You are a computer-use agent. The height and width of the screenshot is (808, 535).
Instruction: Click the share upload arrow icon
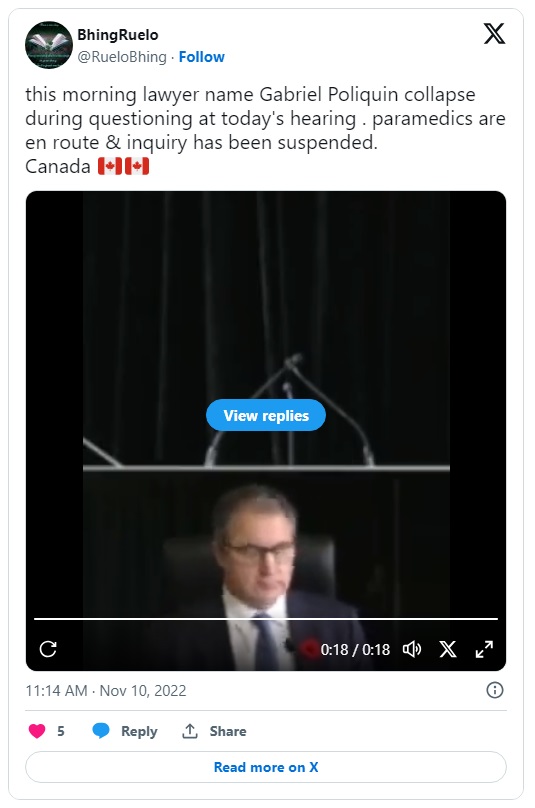(190, 731)
